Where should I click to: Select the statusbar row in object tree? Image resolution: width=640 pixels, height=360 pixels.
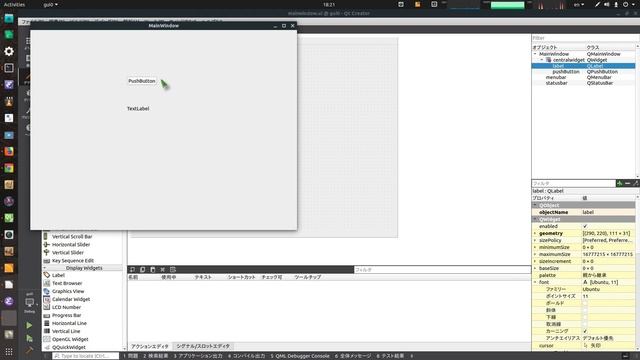[583, 83]
